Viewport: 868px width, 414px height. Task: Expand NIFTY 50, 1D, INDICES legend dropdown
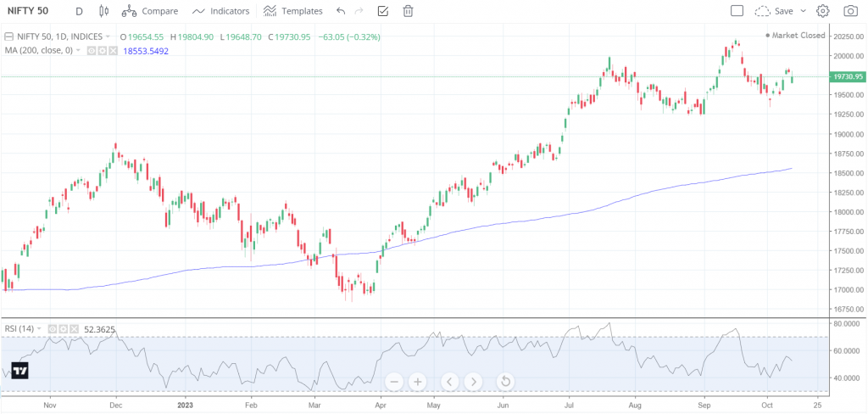coord(108,36)
